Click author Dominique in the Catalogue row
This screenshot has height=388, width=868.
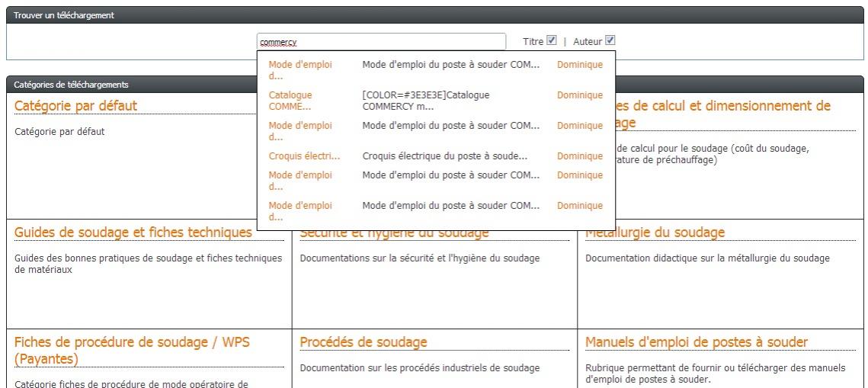[579, 95]
